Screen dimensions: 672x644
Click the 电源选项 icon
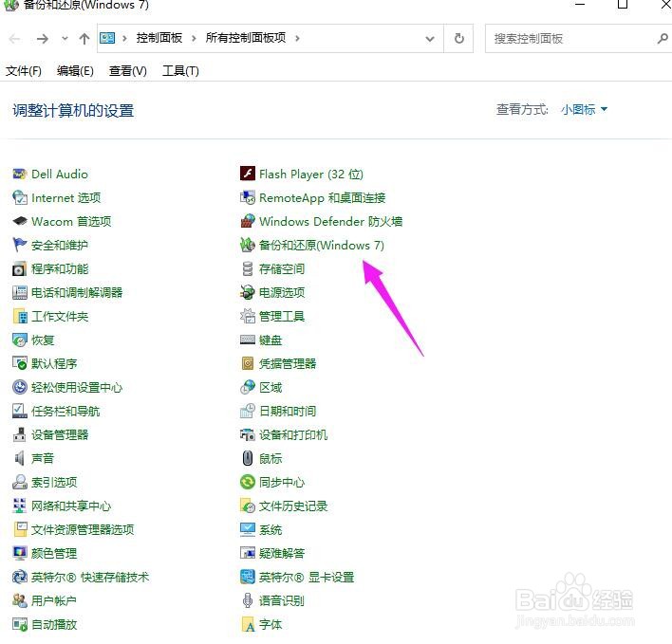coord(248,292)
